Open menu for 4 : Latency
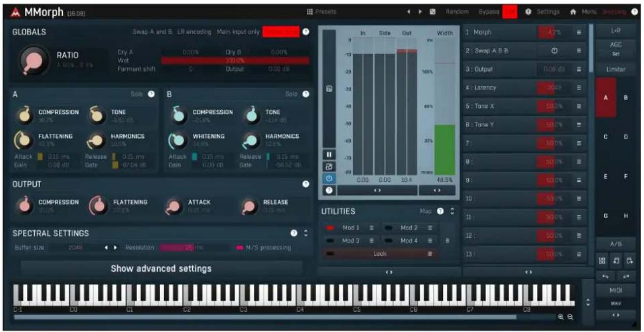The width and height of the screenshot is (644, 332). tap(578, 87)
